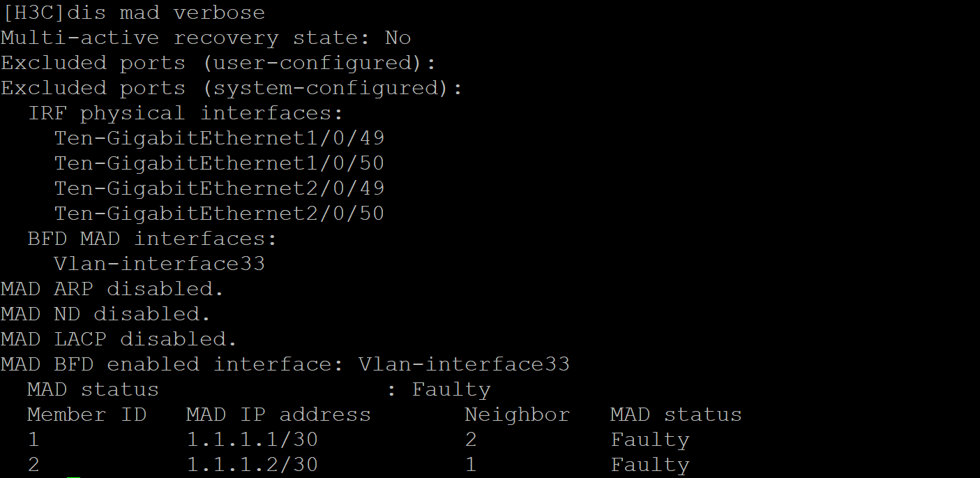The height and width of the screenshot is (478, 980).
Task: Click the Faulty status in the 1.1.1.2/30 row
Action: tap(650, 465)
